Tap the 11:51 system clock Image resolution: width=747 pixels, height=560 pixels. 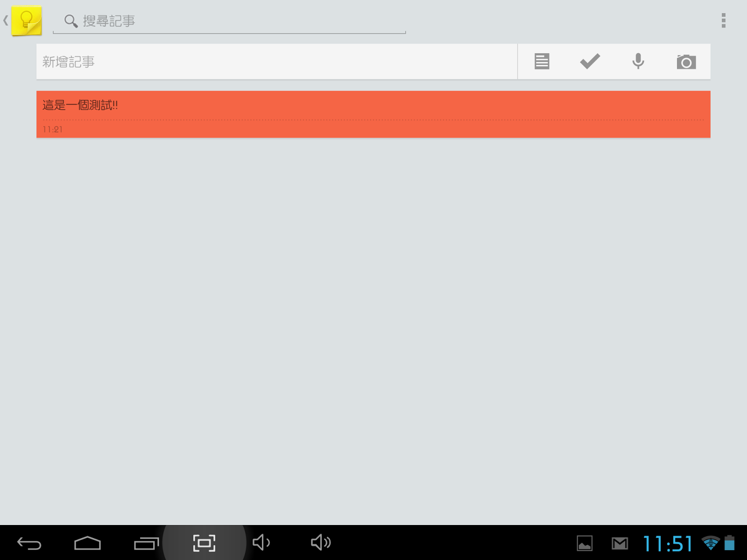pos(668,544)
